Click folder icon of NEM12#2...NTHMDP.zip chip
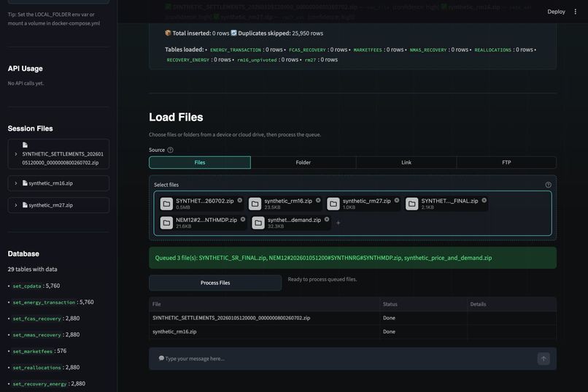 click(166, 223)
